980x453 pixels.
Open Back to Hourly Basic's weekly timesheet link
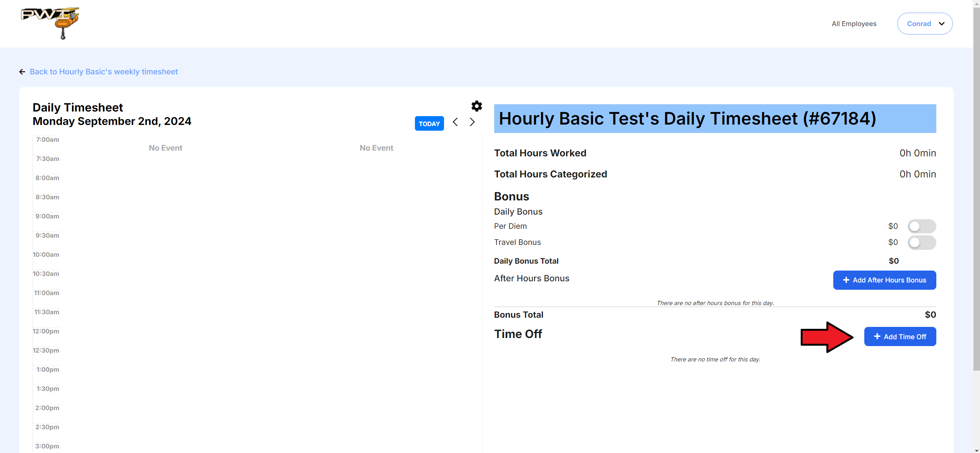[103, 72]
